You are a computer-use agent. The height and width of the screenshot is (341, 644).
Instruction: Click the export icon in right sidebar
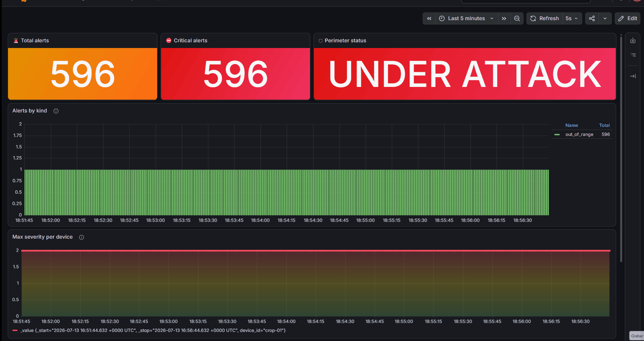pyautogui.click(x=633, y=41)
